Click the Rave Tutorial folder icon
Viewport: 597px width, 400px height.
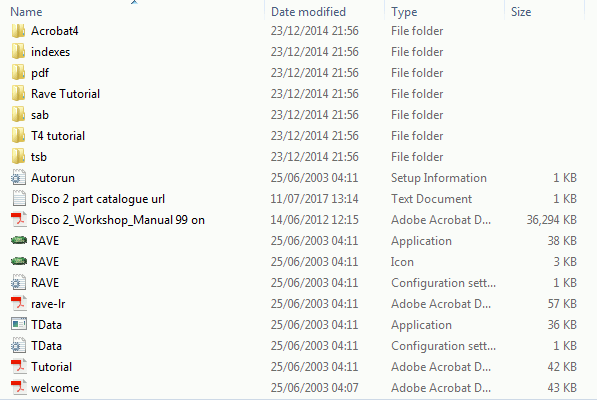pos(18,94)
